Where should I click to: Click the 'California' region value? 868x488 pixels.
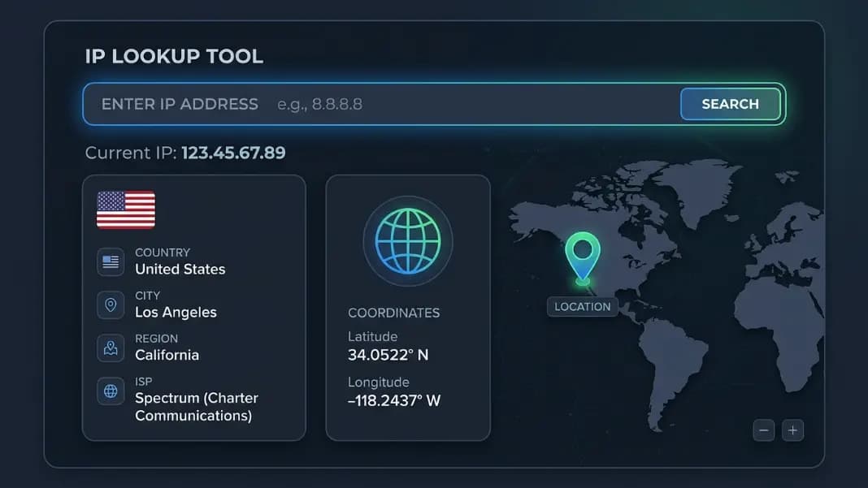167,355
